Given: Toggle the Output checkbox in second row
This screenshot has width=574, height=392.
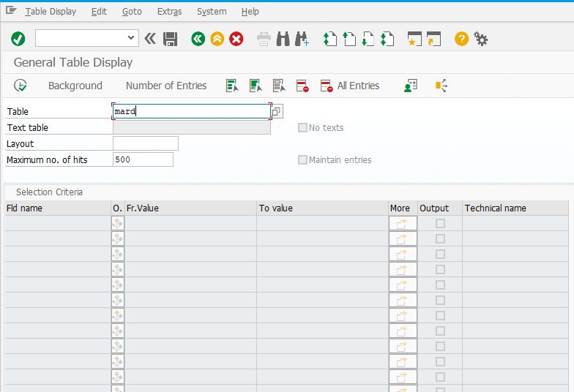Looking at the screenshot, I should coord(441,238).
